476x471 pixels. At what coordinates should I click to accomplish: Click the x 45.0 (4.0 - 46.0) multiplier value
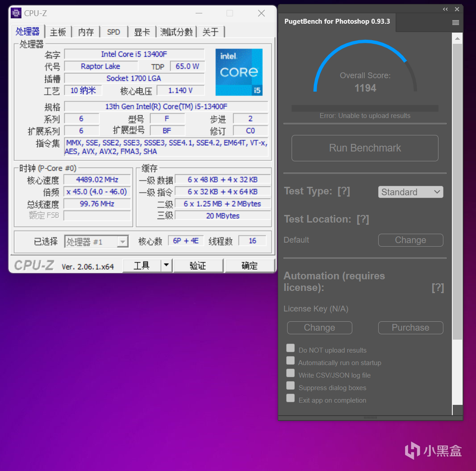coord(97,192)
